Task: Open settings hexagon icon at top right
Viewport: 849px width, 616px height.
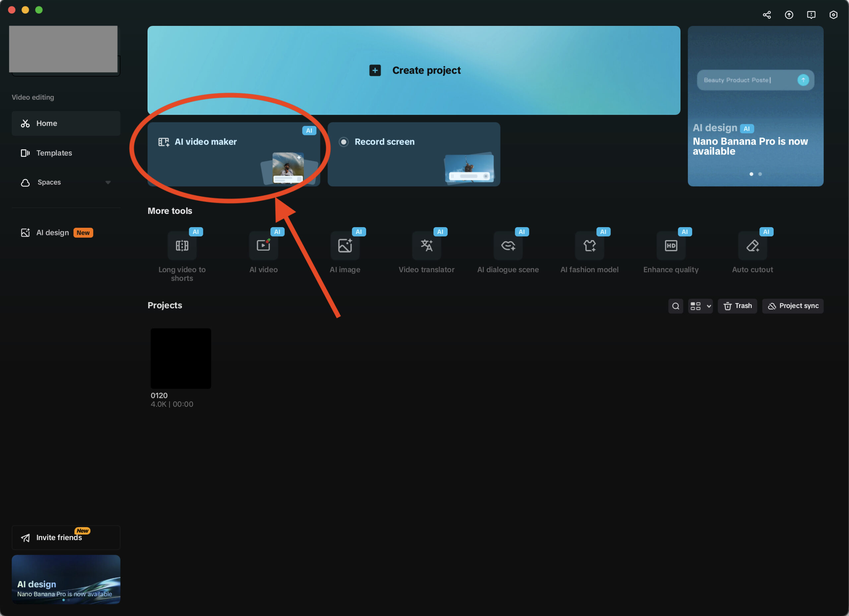Action: pos(833,15)
